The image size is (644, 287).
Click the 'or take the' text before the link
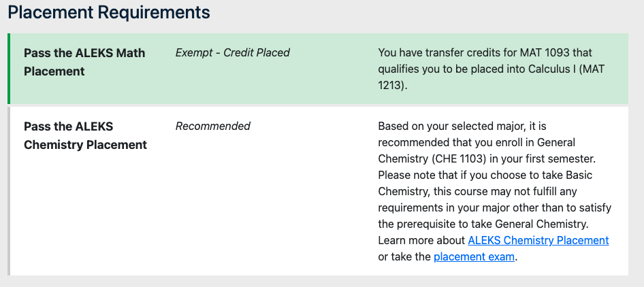tap(404, 257)
